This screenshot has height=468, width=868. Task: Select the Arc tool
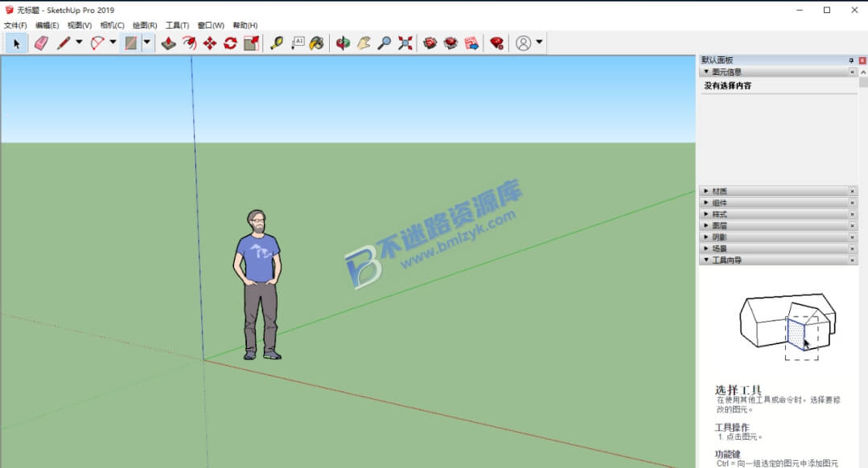97,43
